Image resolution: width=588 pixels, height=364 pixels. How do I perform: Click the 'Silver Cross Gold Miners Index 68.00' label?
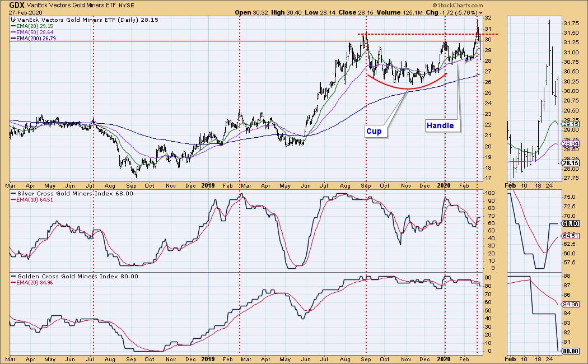75,193
